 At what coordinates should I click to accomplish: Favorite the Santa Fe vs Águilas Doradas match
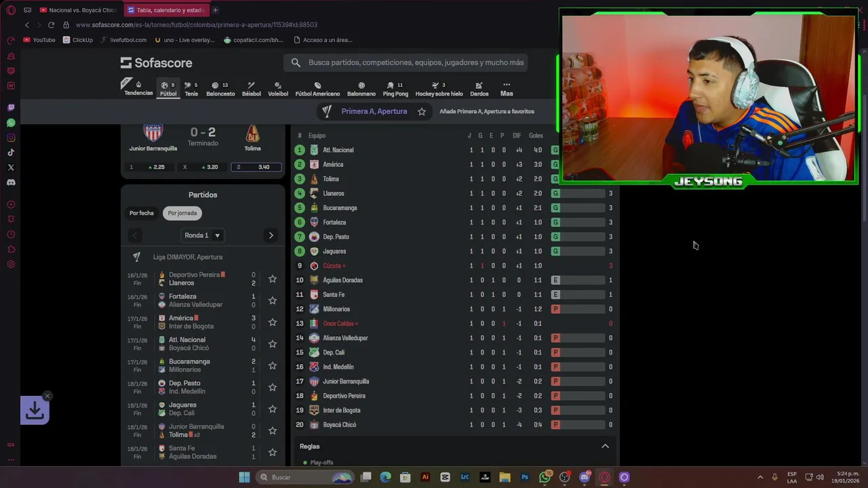click(272, 452)
